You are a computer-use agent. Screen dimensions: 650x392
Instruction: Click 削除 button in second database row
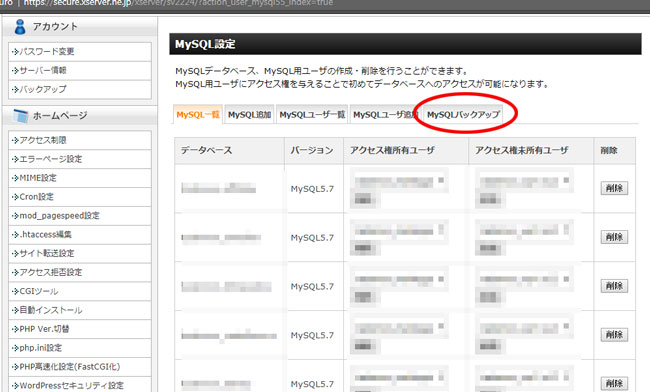coord(614,237)
